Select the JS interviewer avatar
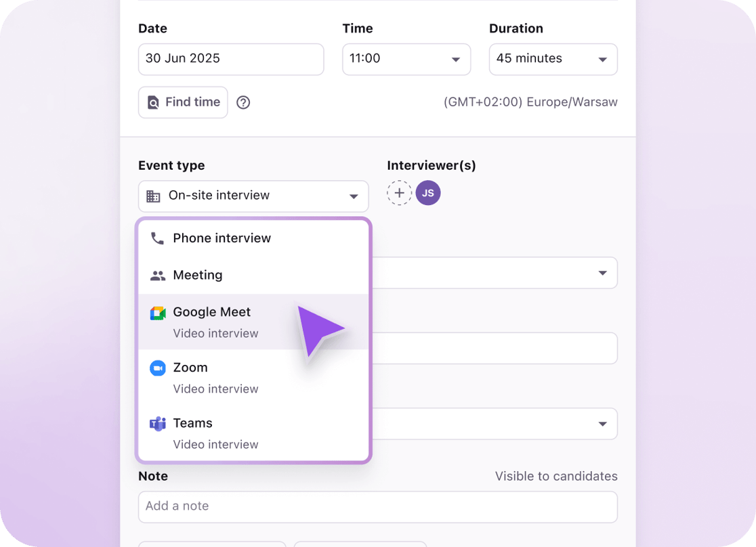Image resolution: width=756 pixels, height=547 pixels. (x=428, y=193)
